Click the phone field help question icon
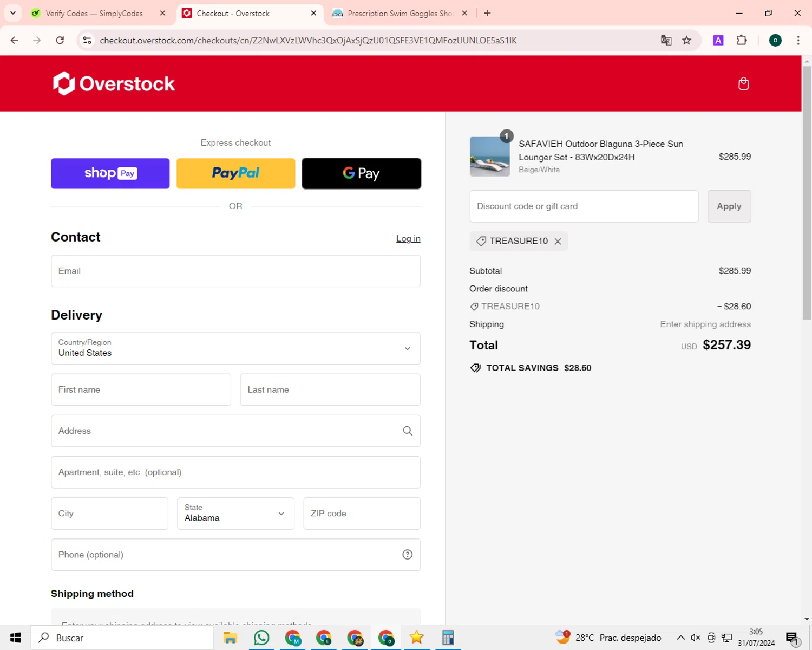This screenshot has width=812, height=650. pyautogui.click(x=408, y=555)
